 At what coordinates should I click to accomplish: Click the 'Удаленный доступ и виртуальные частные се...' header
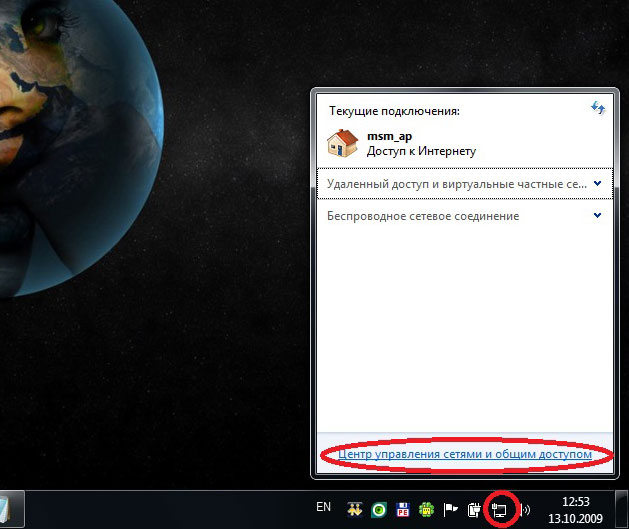coord(465,184)
